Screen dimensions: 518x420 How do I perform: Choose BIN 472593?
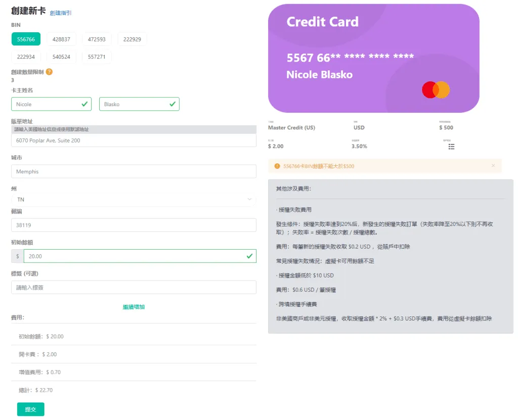point(97,39)
